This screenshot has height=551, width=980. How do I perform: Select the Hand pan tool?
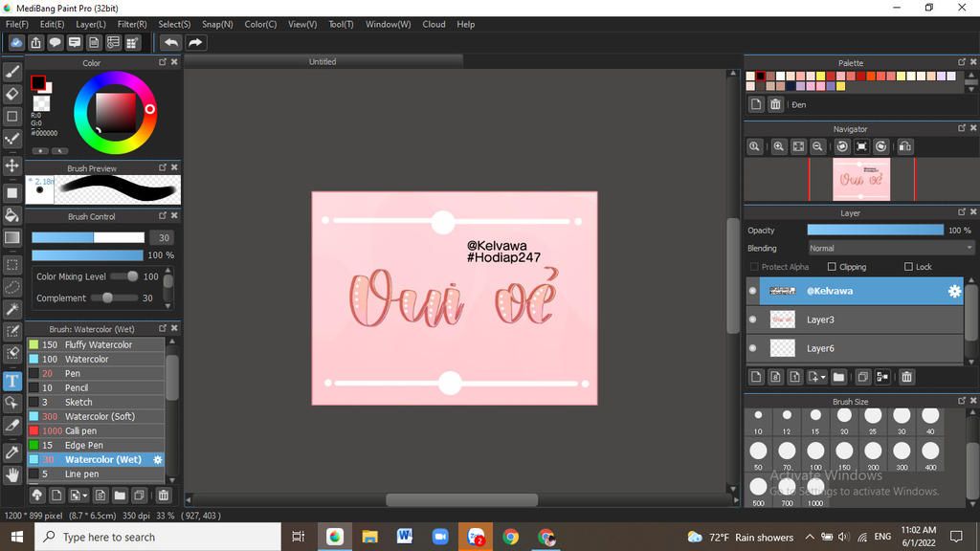[11, 474]
